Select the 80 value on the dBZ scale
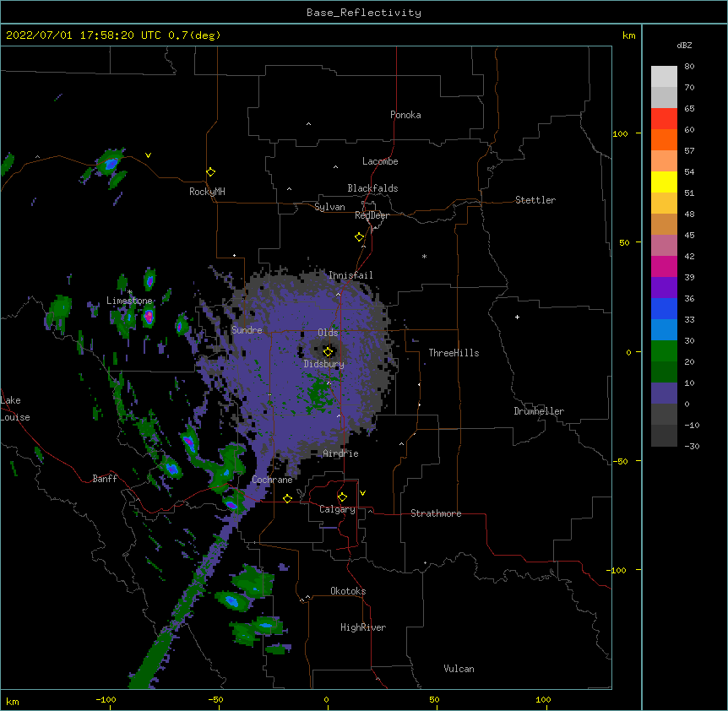The width and height of the screenshot is (728, 711). point(689,67)
